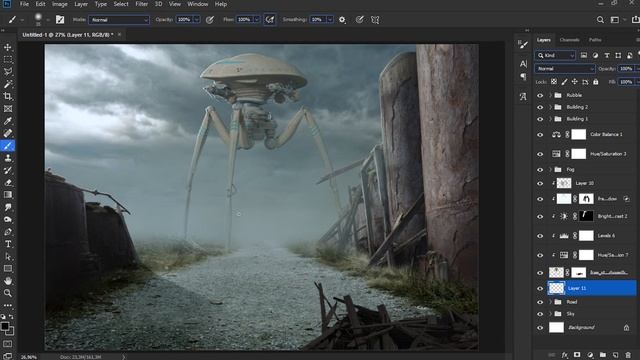Open the File menu
This screenshot has width=640, height=360.
pos(24,4)
